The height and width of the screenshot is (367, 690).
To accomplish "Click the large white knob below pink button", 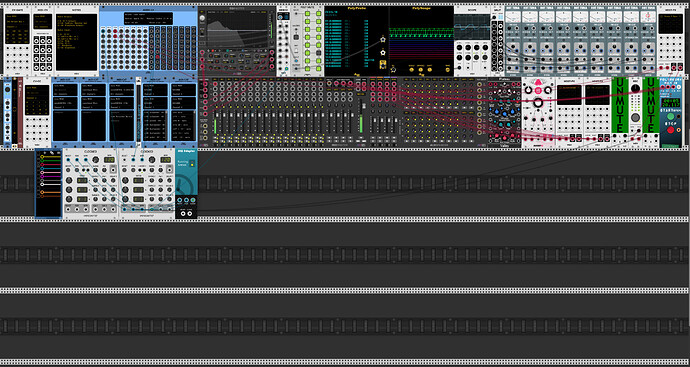I will [x=538, y=103].
